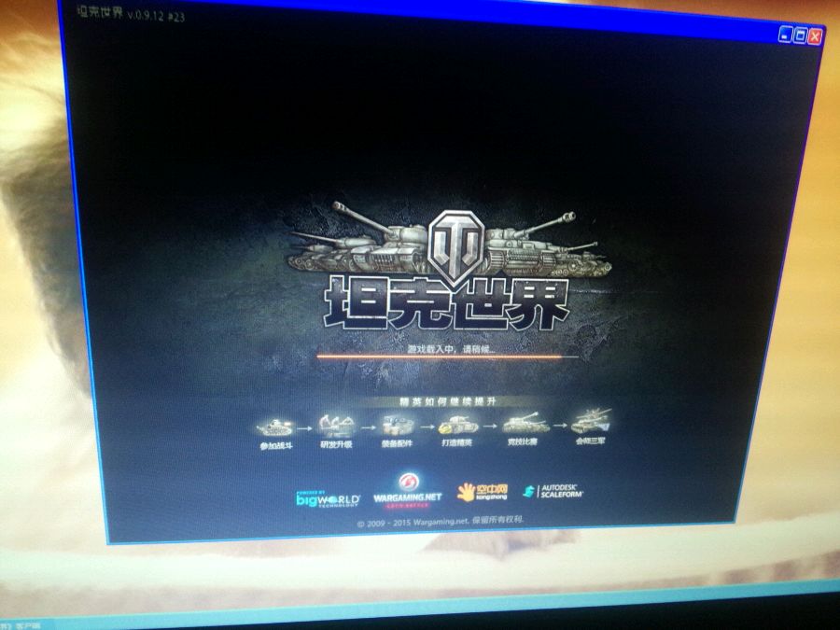The height and width of the screenshot is (630, 840).
Task: Click the 装备配件 label
Action: point(397,443)
